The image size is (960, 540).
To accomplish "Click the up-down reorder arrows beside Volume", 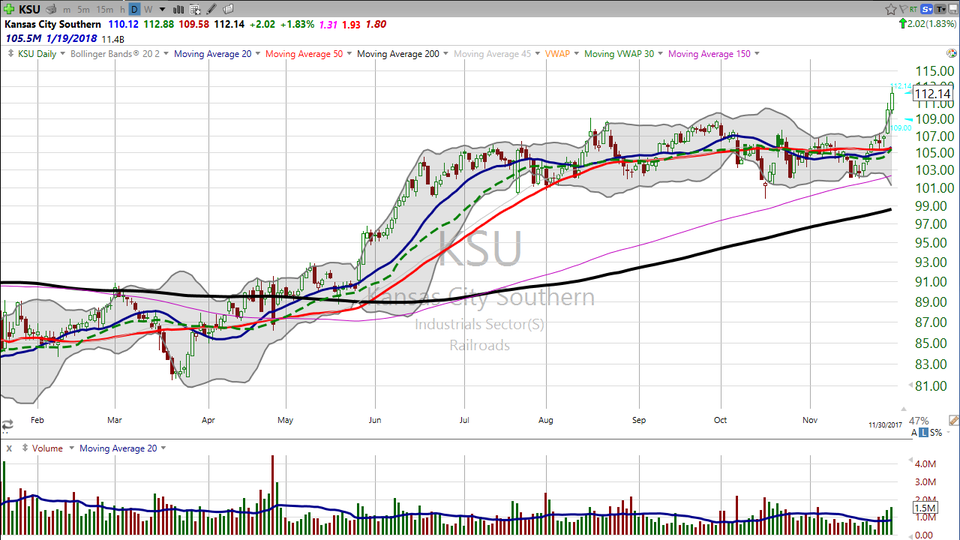I will (x=24, y=448).
